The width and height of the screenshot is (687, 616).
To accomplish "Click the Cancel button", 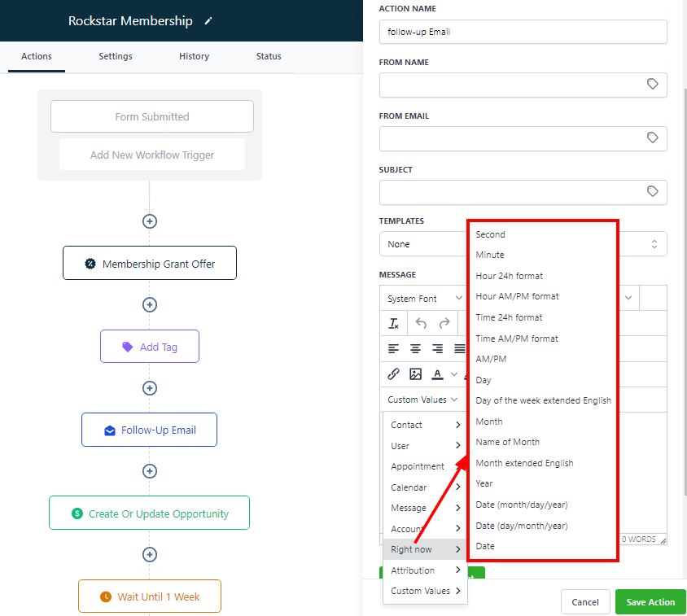I will (x=584, y=602).
